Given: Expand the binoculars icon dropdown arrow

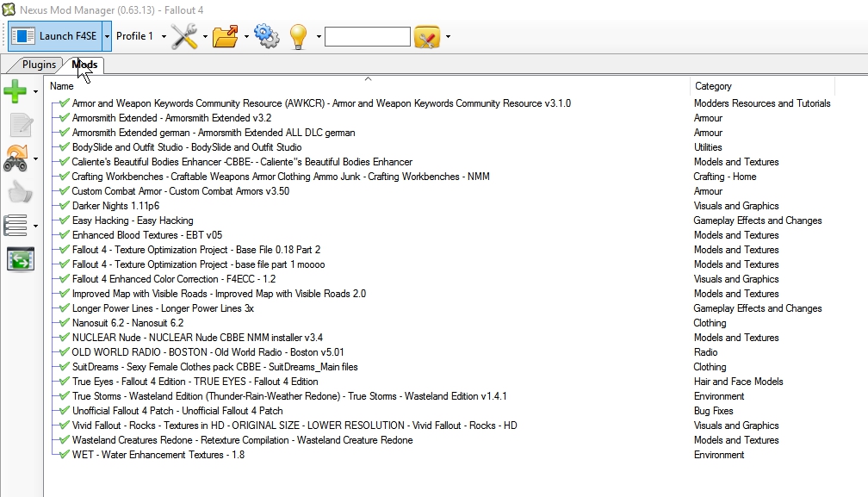Looking at the screenshot, I should pyautogui.click(x=35, y=158).
